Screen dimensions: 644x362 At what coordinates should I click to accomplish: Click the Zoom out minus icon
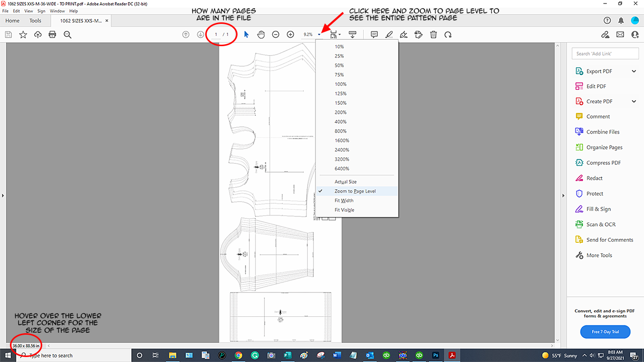(x=275, y=35)
